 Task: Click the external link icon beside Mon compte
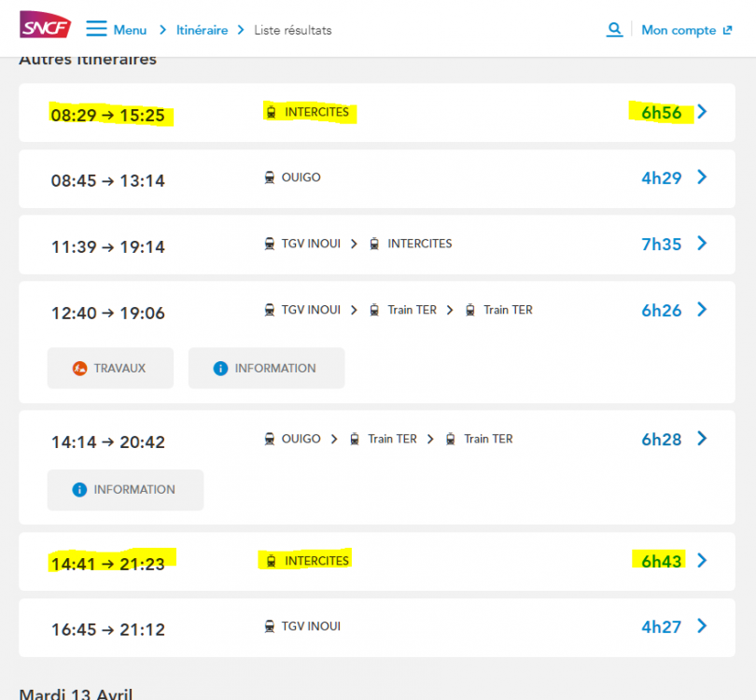tap(727, 30)
